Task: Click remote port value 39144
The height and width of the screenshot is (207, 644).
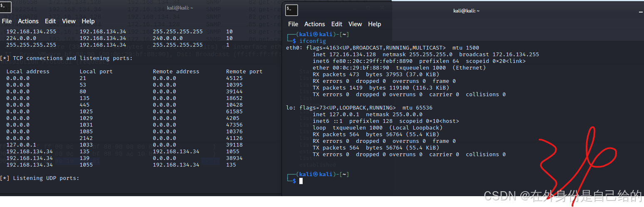Action: pos(234,91)
